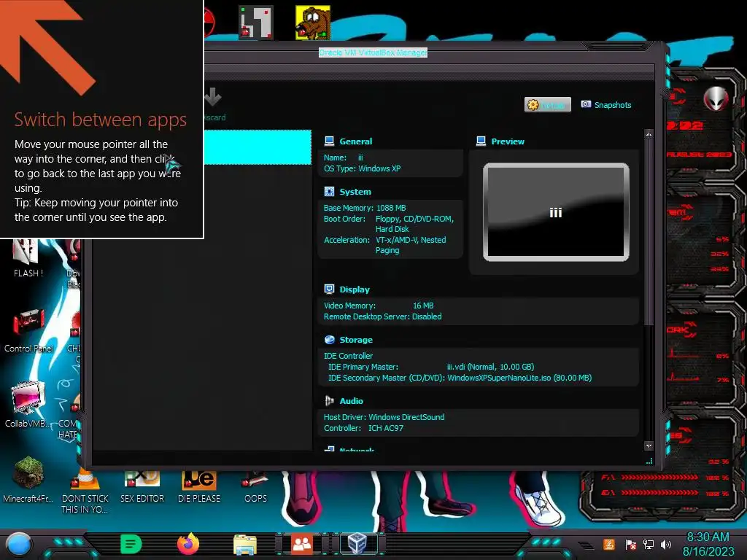The image size is (747, 560).
Task: Open the DIE PLEASE desktop shortcut
Action: pyautogui.click(x=198, y=486)
